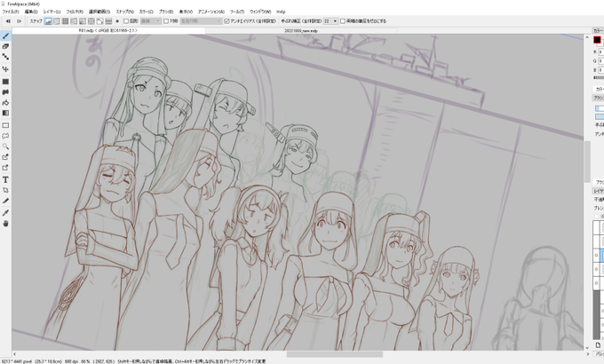Select the rectangle Fill tool
The image size is (604, 364).
(x=5, y=82)
